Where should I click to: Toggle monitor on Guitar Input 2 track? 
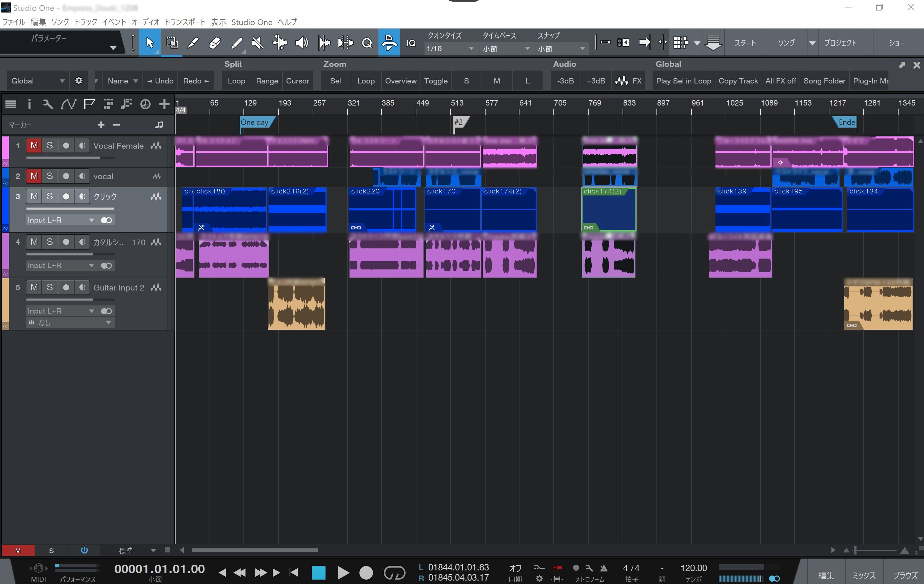click(82, 287)
